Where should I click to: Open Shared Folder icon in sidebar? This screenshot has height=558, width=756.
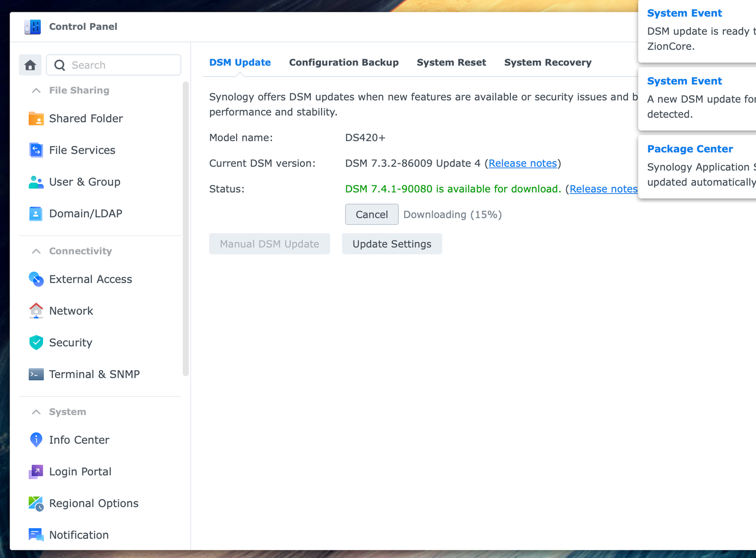(36, 118)
